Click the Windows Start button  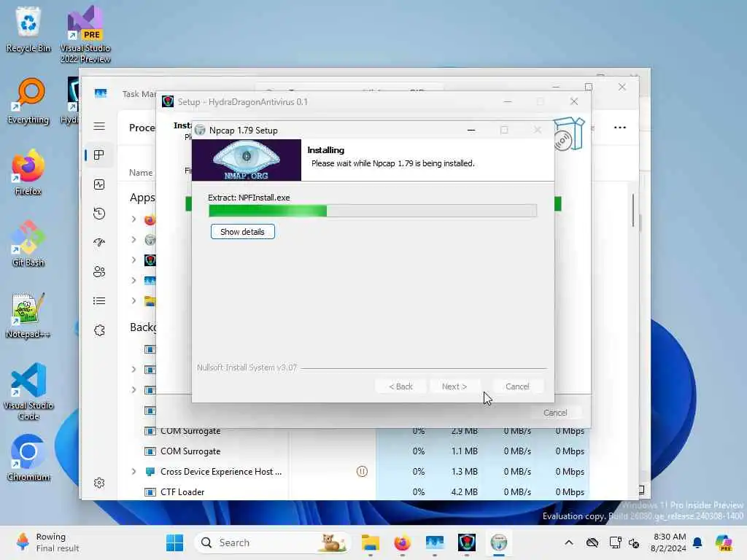175,542
